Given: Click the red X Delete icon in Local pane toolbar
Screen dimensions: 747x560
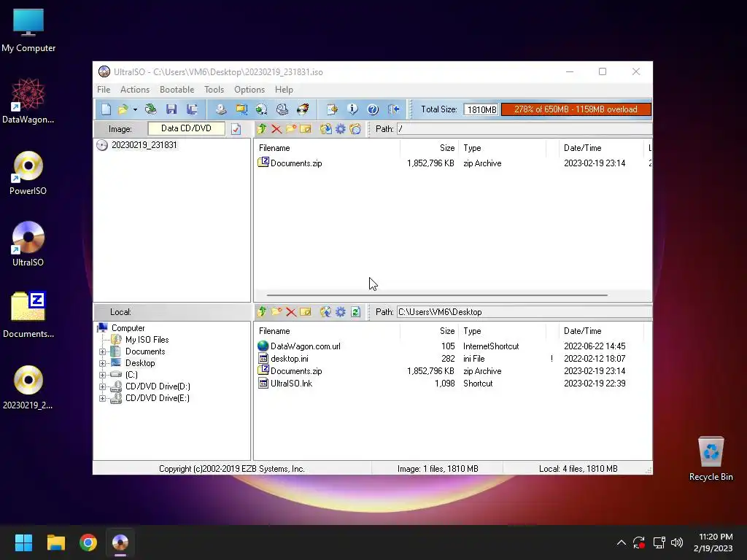Looking at the screenshot, I should [x=291, y=312].
